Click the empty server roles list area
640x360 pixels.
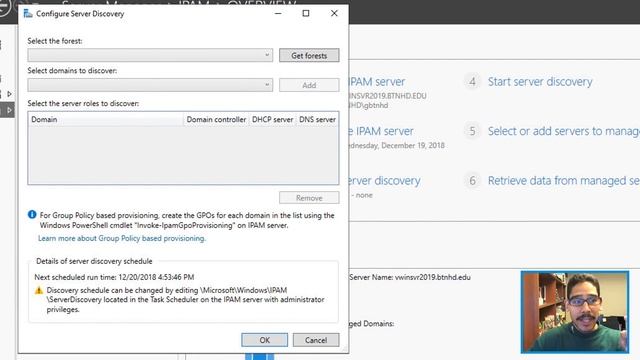183,155
